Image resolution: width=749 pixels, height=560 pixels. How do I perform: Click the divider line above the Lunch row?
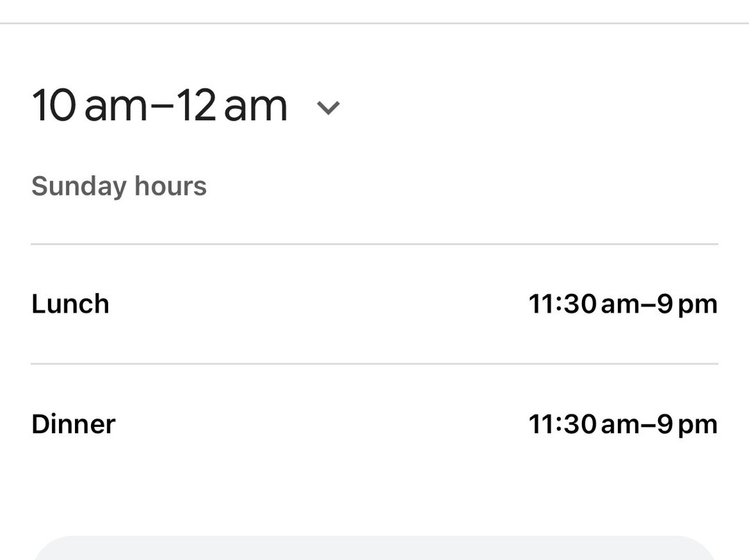[x=374, y=244]
